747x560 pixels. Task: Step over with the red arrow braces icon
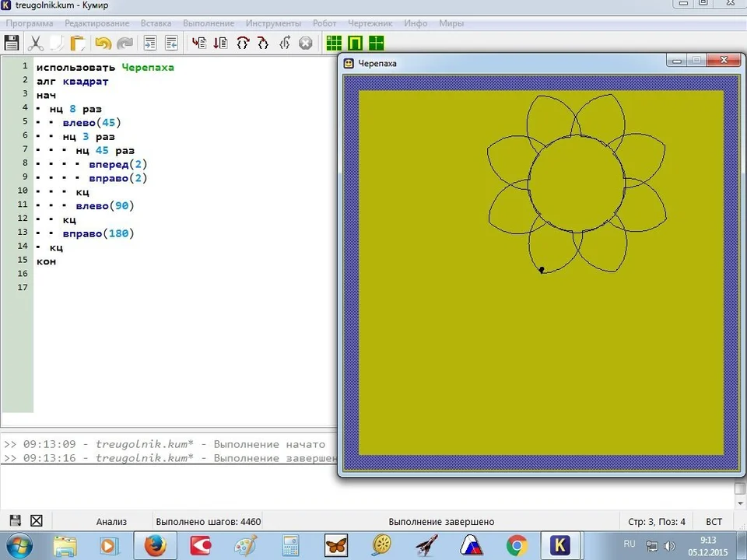click(243, 44)
